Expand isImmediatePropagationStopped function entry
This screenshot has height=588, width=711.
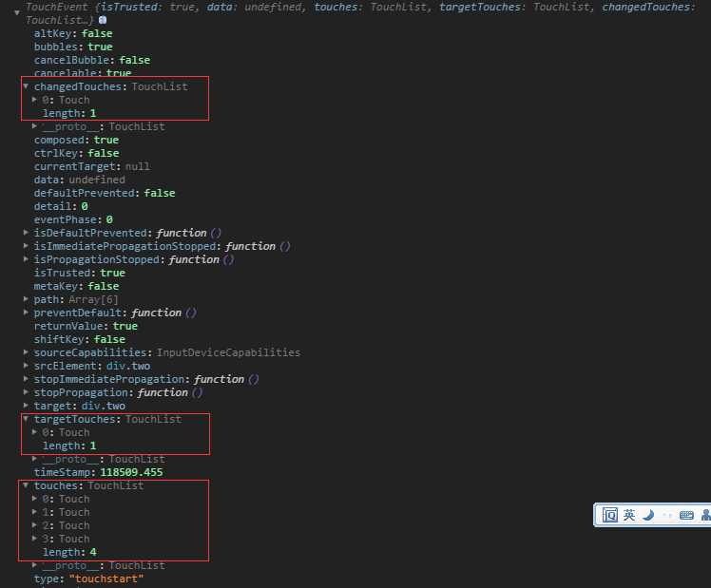[x=26, y=245]
